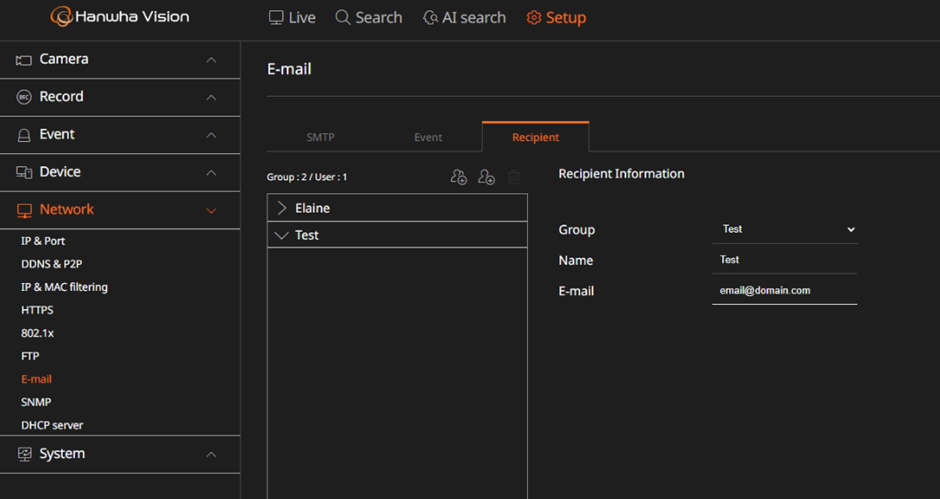The width and height of the screenshot is (940, 499).
Task: Open IP & Port settings
Action: coord(43,241)
